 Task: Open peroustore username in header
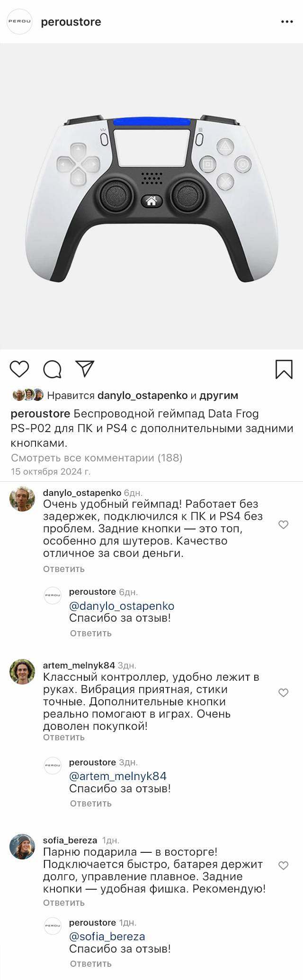pyautogui.click(x=71, y=22)
